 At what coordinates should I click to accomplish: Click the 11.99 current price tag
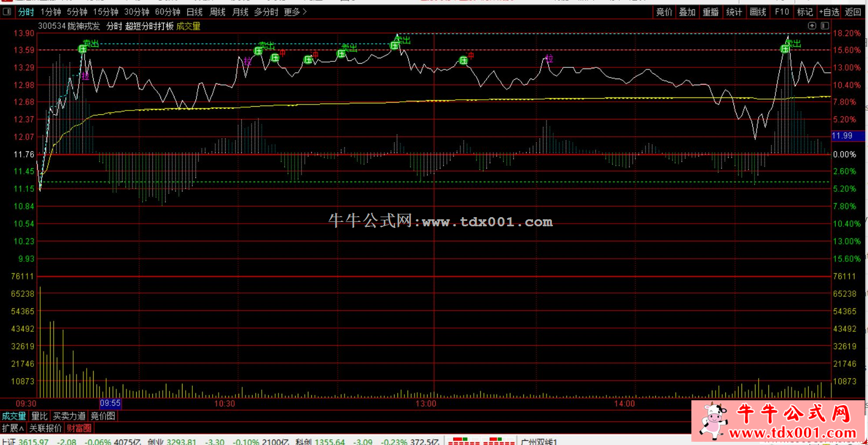[848, 136]
